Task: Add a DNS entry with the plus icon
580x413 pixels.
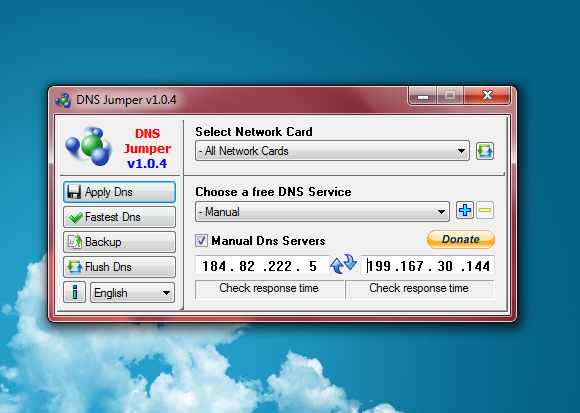Action: (465, 210)
